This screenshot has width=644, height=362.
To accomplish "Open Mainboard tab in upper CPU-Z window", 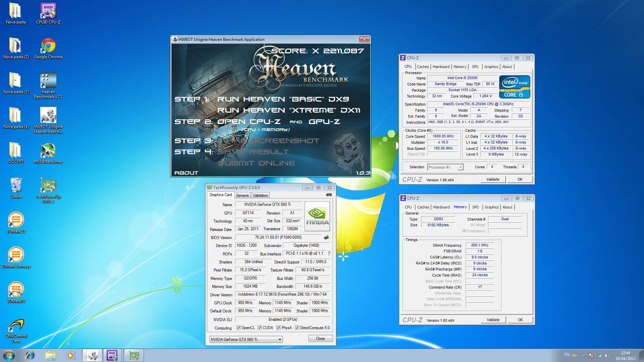I will click(441, 67).
